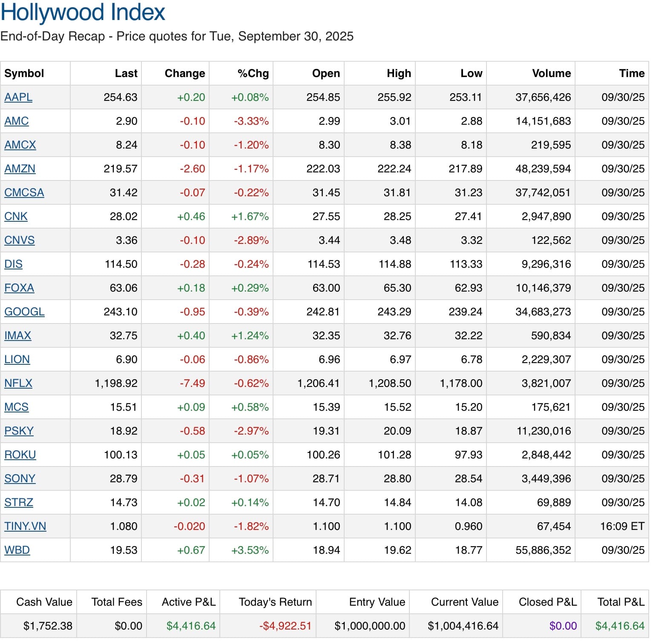Click the %Chg column header

(253, 74)
